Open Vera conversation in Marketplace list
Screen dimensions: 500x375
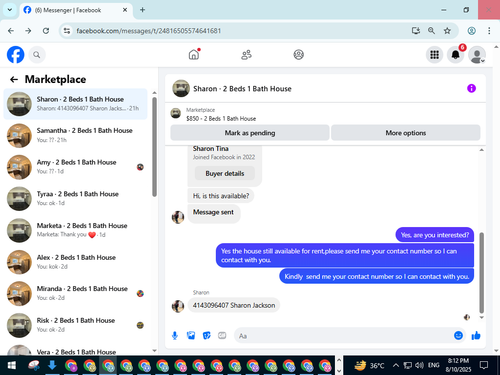pyautogui.click(x=75, y=350)
